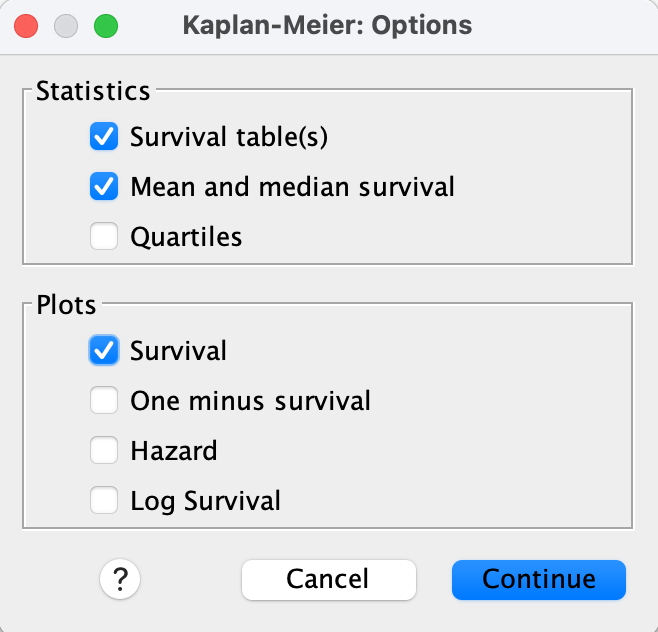Click the 'Log Survival' label text
658x632 pixels.
(205, 500)
